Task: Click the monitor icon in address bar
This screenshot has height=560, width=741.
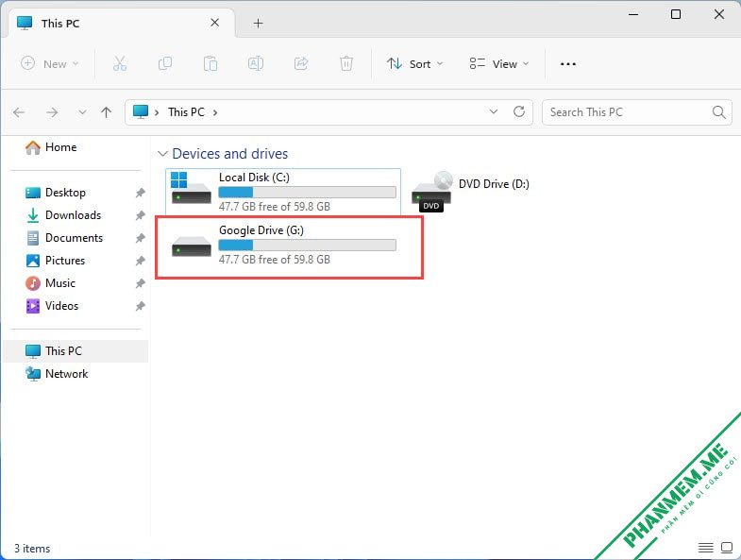Action: (x=141, y=112)
